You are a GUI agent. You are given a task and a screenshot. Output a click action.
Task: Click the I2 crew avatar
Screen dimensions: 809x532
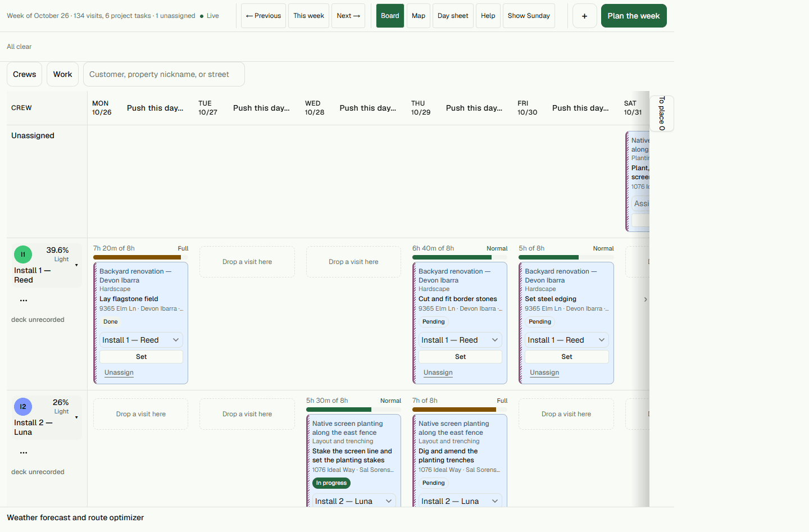tap(23, 407)
